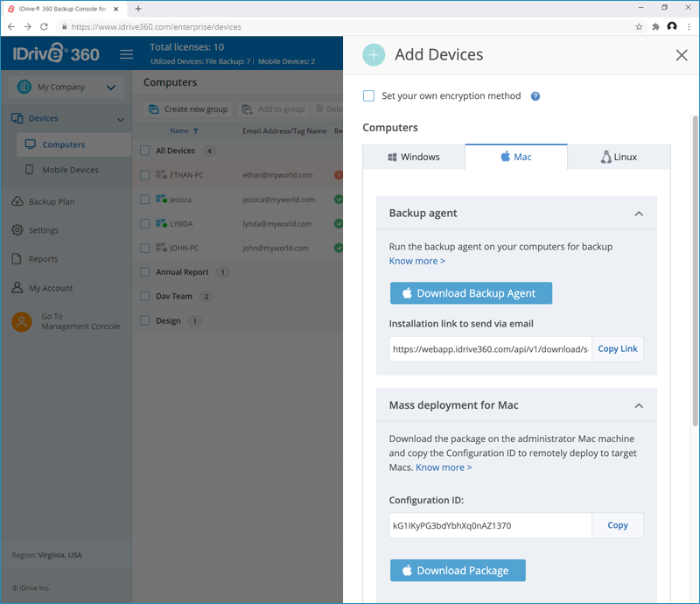Collapse the Devices sidebar section chevron
The height and width of the screenshot is (604, 700).
[121, 119]
